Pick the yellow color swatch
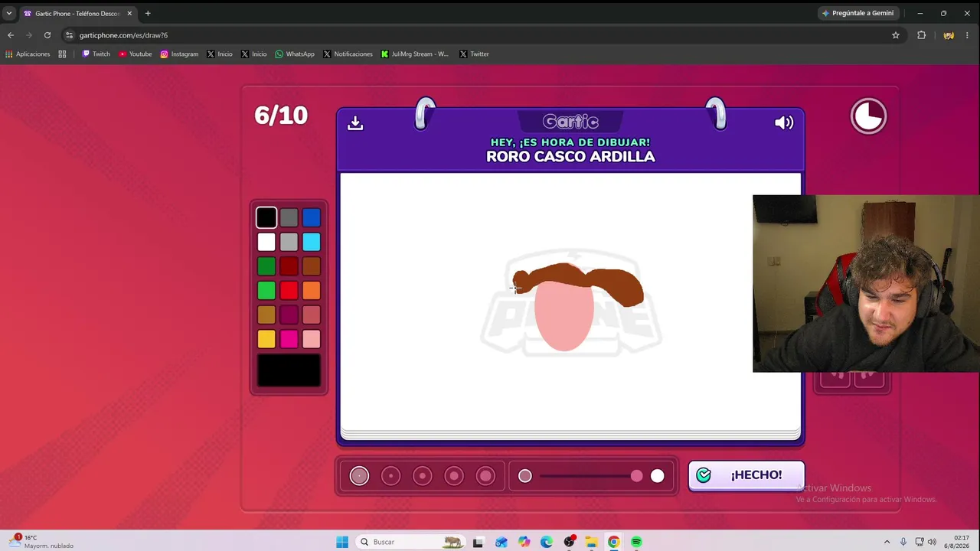 point(266,339)
